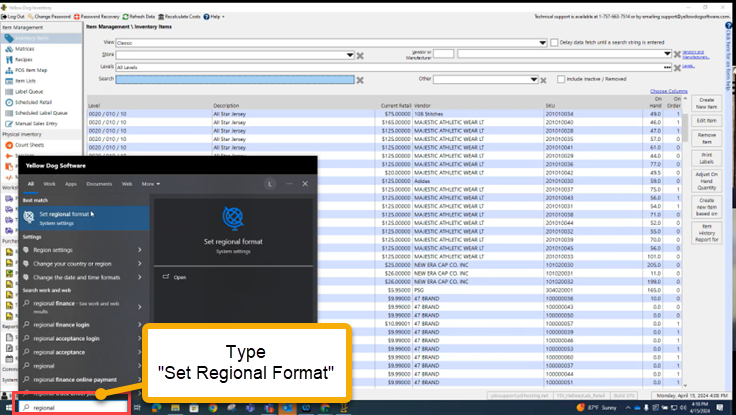Open Microsoft Edge from the taskbar
Screen dimensions: 736x415
coord(156,407)
